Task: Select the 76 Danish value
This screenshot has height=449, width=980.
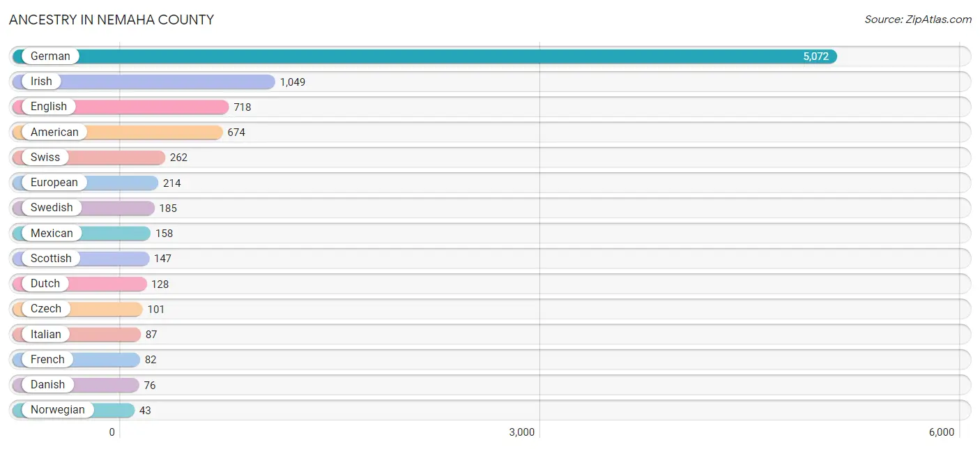Action: (150, 385)
